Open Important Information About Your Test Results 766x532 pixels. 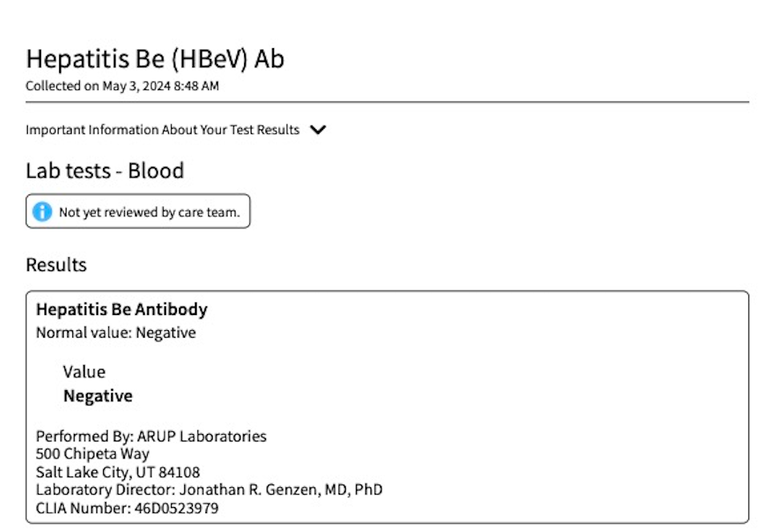click(x=163, y=130)
